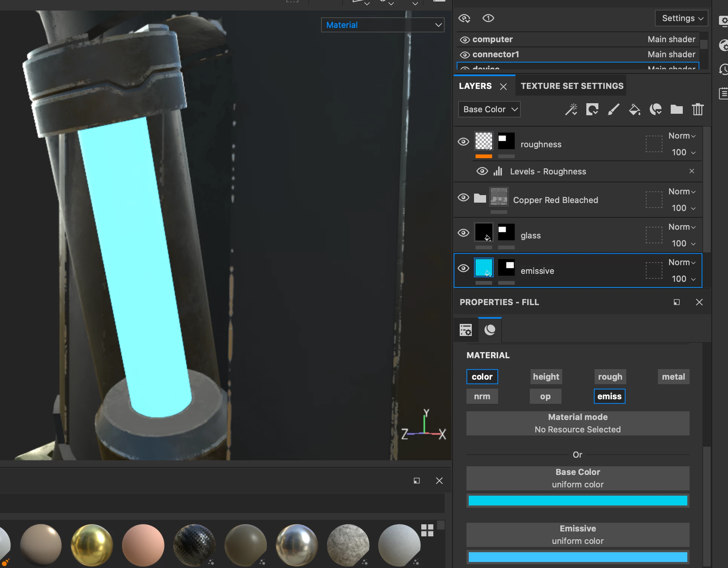This screenshot has height=568, width=728.
Task: Switch to Texture Set Settings tab
Action: pyautogui.click(x=572, y=86)
